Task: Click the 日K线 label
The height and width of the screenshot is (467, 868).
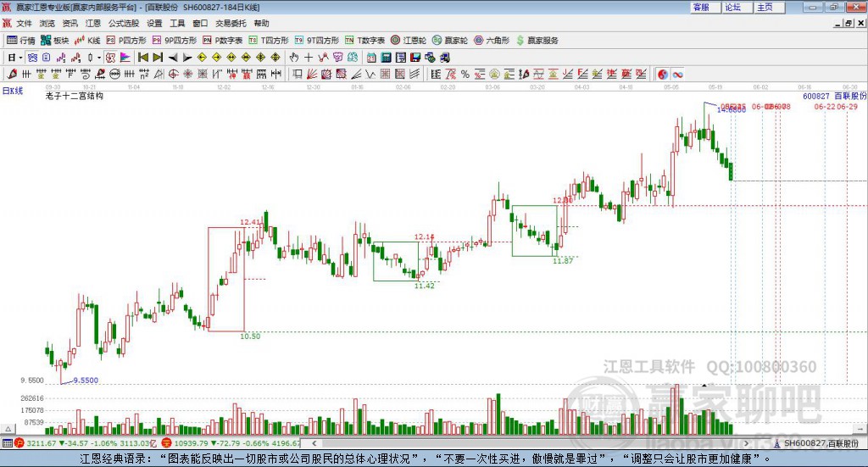Action: [x=13, y=91]
